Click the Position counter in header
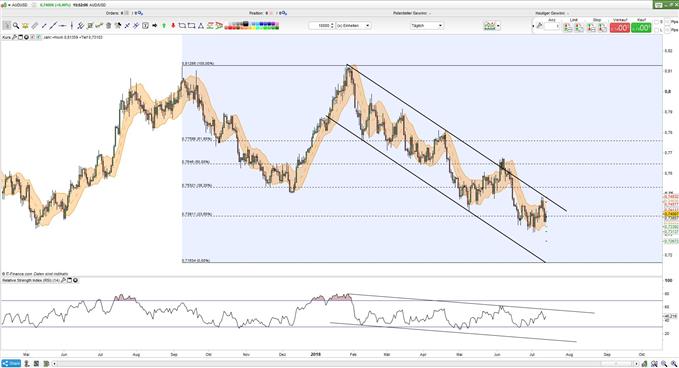Screen dimensions: 679x368 tap(259, 13)
